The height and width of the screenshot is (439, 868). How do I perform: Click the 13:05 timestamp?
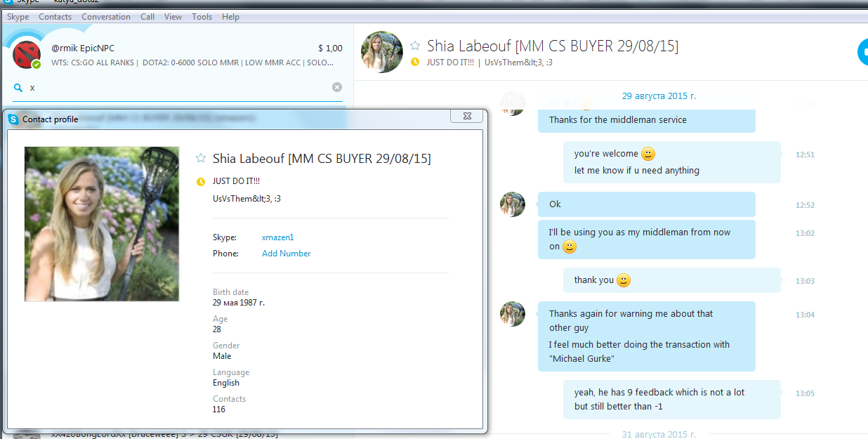[805, 393]
